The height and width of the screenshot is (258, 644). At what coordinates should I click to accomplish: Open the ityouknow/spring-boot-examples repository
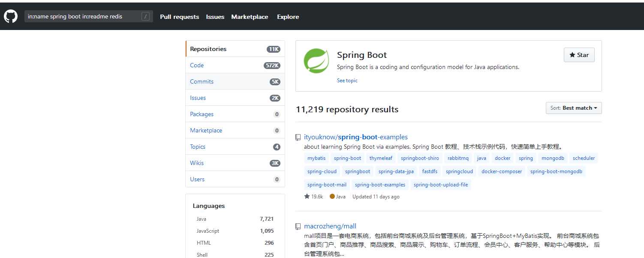(356, 137)
